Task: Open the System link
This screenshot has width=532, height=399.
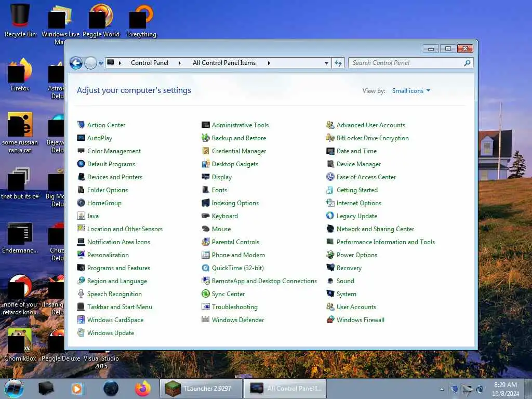Action: [x=347, y=294]
